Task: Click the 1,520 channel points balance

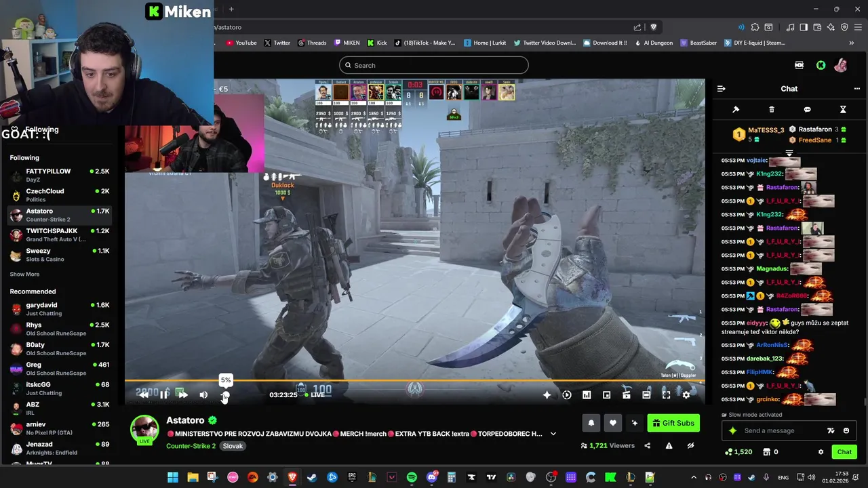Action: point(738,451)
